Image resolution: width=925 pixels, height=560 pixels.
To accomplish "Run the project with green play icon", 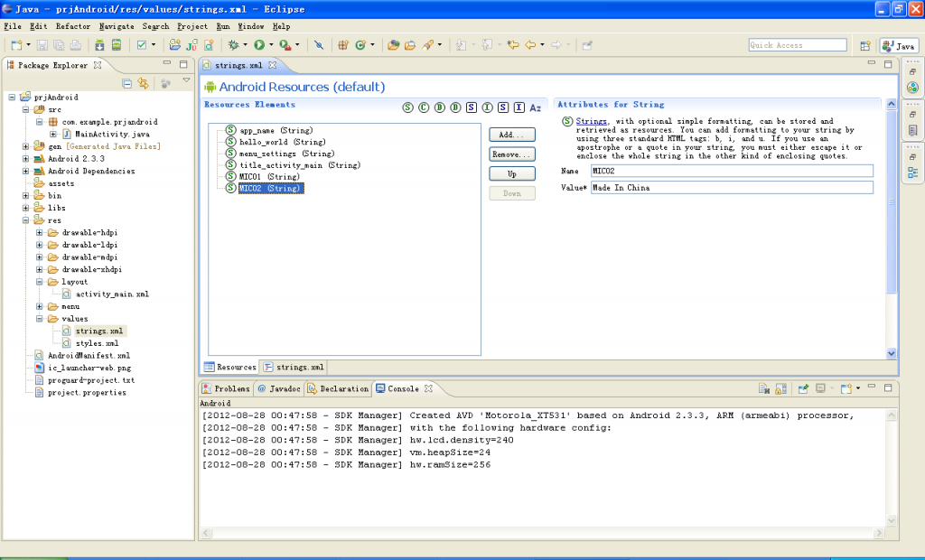I will click(x=259, y=45).
